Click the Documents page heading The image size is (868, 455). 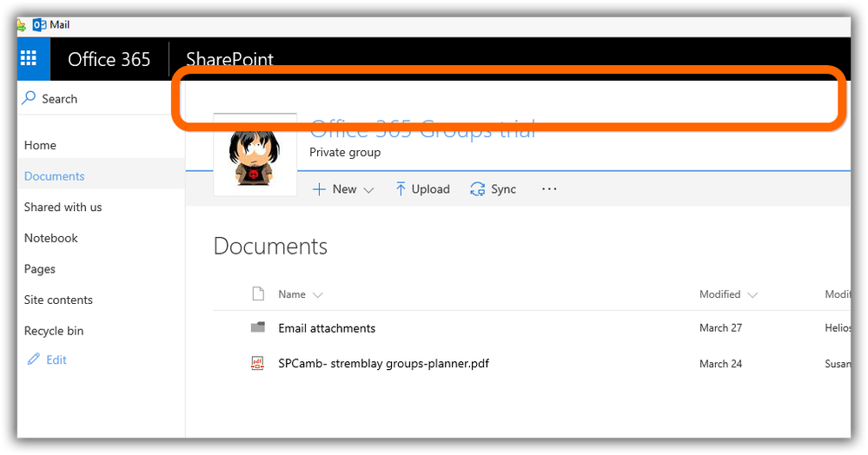coord(270,247)
